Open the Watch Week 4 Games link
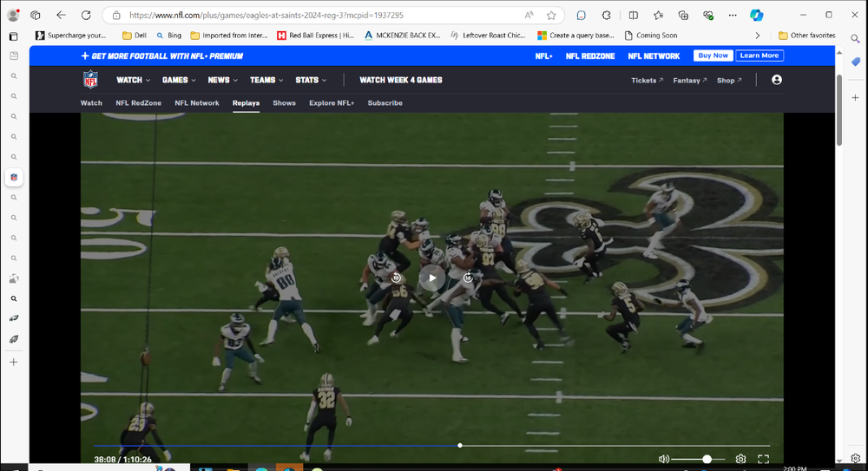Image resolution: width=868 pixels, height=471 pixels. (x=401, y=80)
